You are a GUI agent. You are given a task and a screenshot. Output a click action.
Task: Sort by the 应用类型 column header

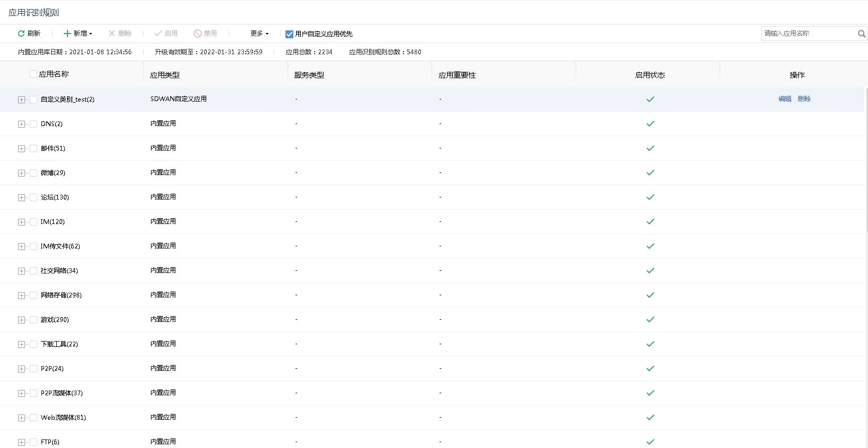(165, 75)
